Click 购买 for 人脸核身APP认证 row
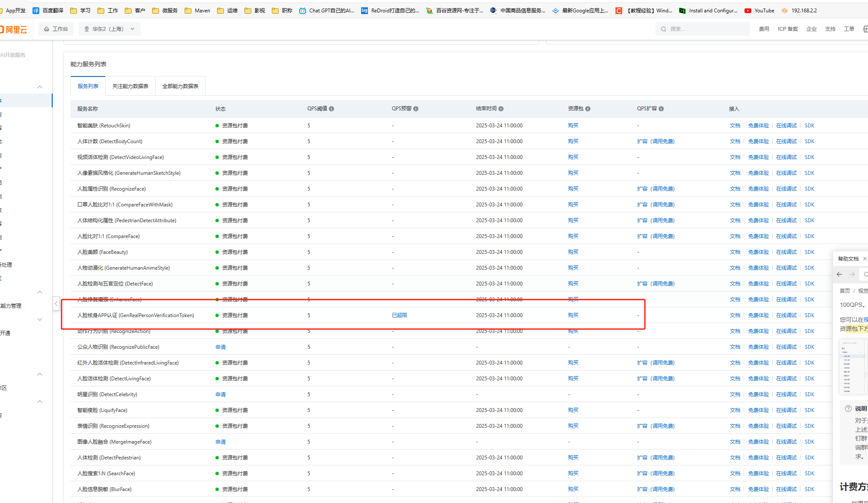This screenshot has height=503, width=868. point(573,315)
